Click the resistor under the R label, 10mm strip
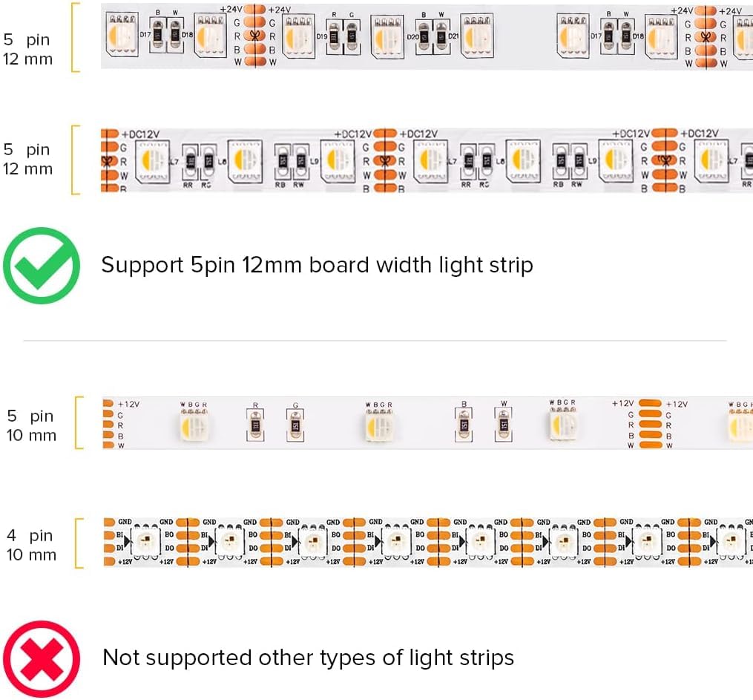The height and width of the screenshot is (700, 753). pyautogui.click(x=255, y=425)
